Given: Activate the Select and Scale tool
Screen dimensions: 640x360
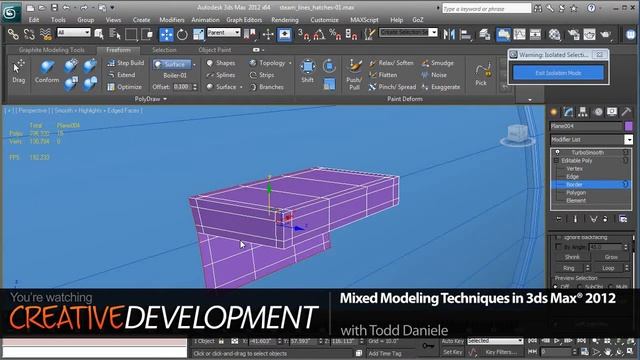Looking at the screenshot, I should pyautogui.click(x=198, y=35).
